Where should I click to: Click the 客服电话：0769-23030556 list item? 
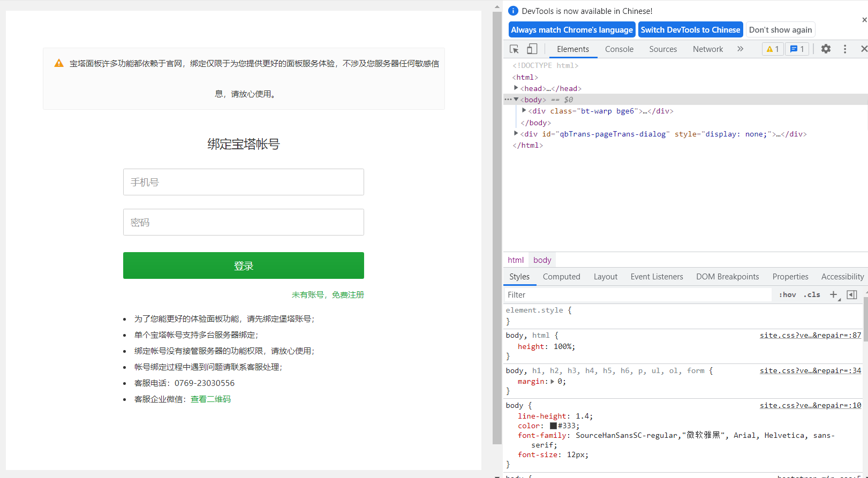(x=184, y=383)
